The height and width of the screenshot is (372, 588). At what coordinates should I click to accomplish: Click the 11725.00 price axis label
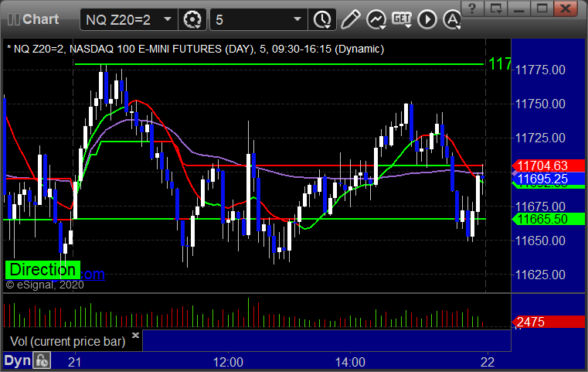[540, 138]
